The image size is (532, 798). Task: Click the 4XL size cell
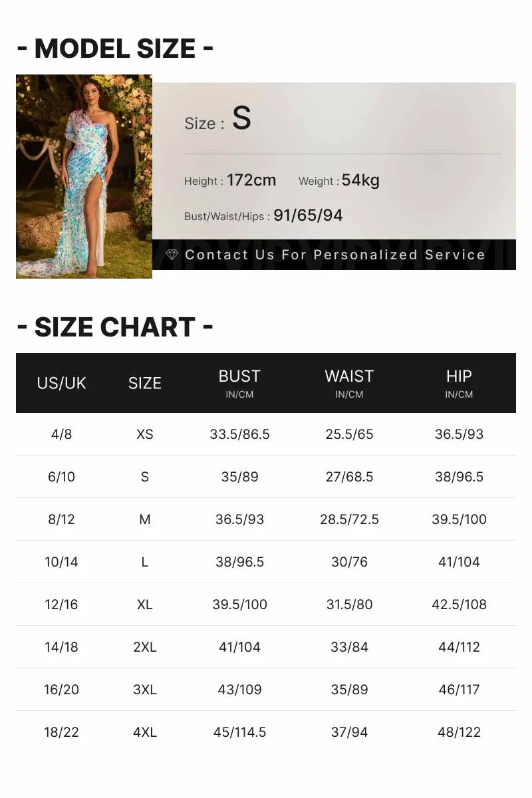pos(145,732)
